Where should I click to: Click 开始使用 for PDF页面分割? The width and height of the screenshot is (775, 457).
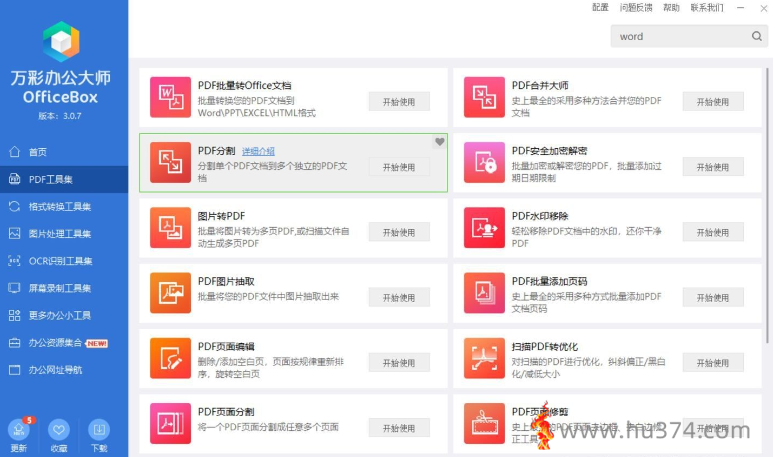coord(399,428)
